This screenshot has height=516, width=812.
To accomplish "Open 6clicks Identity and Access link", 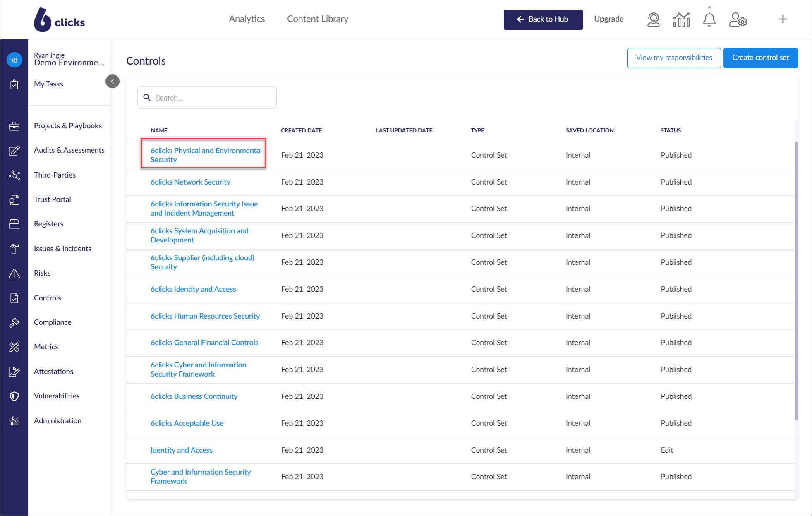I will coord(193,289).
